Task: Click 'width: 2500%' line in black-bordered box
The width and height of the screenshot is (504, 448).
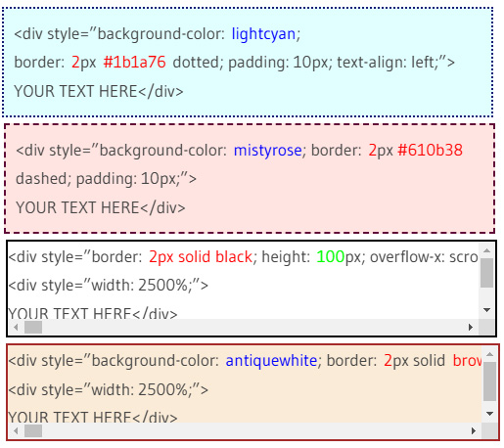Action: coord(108,286)
